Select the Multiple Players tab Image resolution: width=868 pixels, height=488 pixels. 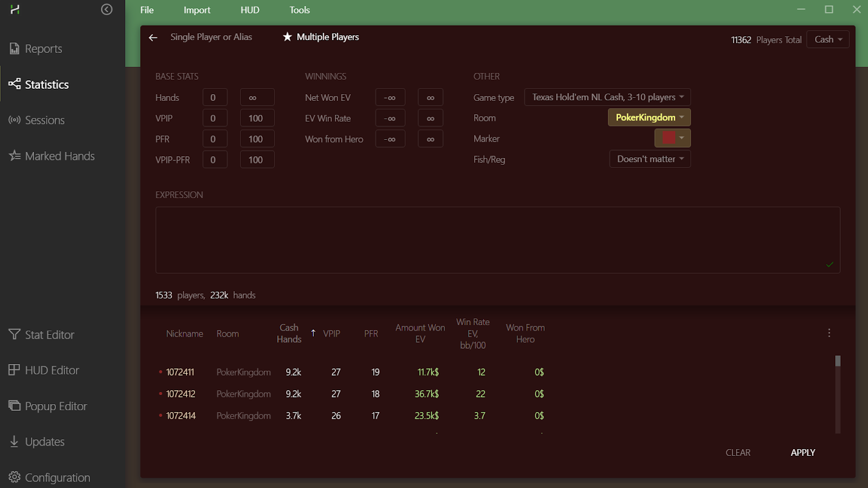point(328,37)
